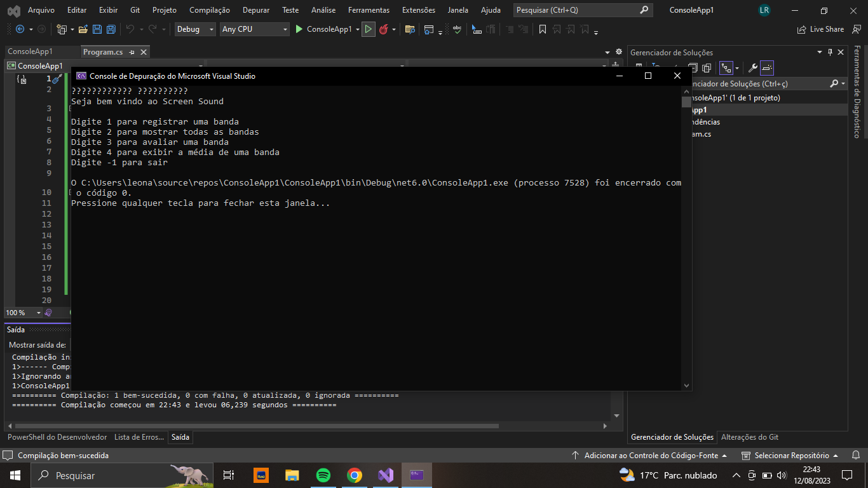Click the Navigate Backward arrow icon

click(20, 29)
